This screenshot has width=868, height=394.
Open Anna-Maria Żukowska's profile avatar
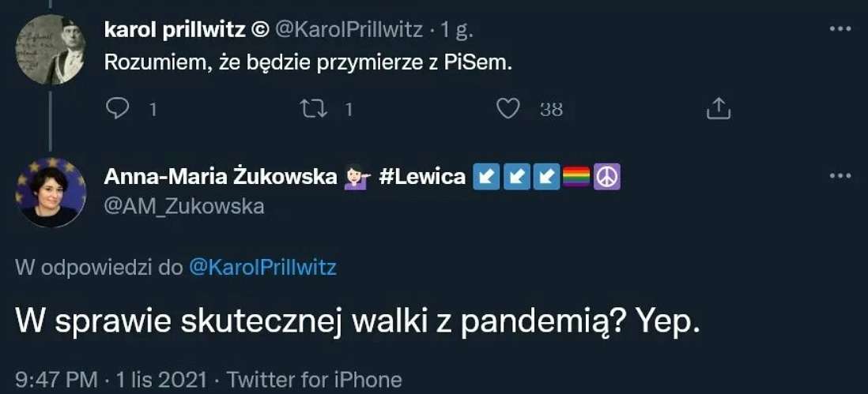tap(51, 193)
